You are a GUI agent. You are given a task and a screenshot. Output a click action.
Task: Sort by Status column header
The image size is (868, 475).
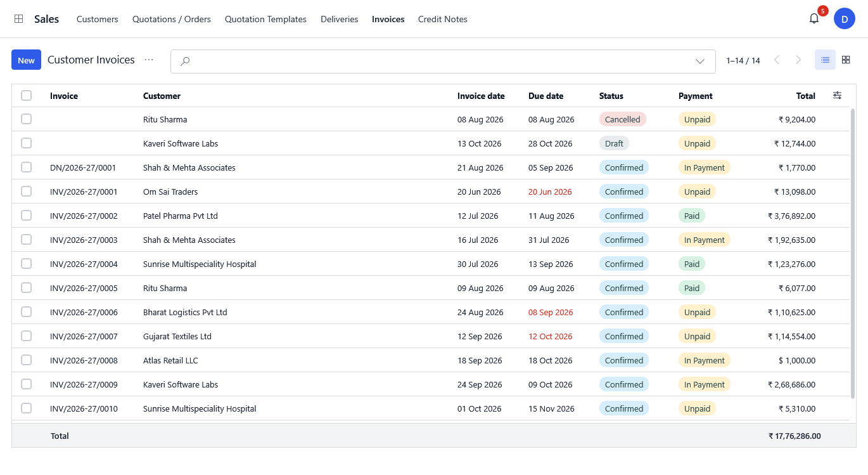pyautogui.click(x=611, y=96)
